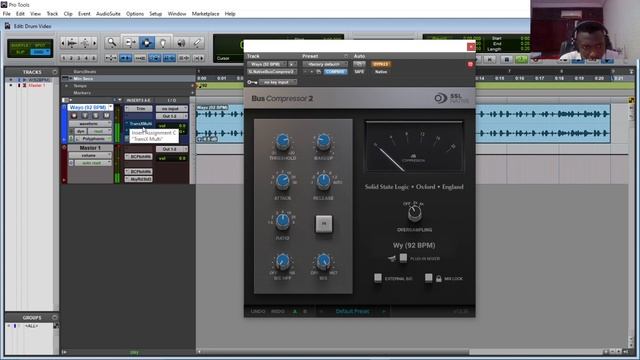This screenshot has width=640, height=360.
Task: Click the horizontal zoom waveform icon
Action: pos(72,43)
